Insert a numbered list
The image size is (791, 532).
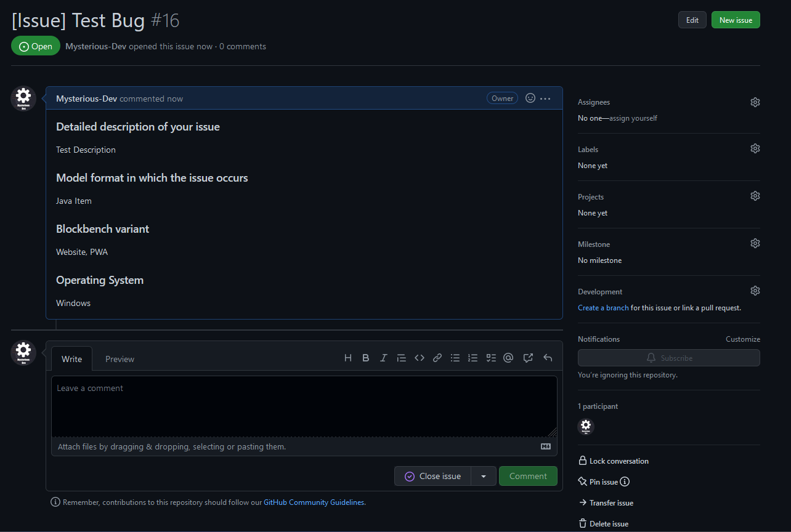[473, 358]
